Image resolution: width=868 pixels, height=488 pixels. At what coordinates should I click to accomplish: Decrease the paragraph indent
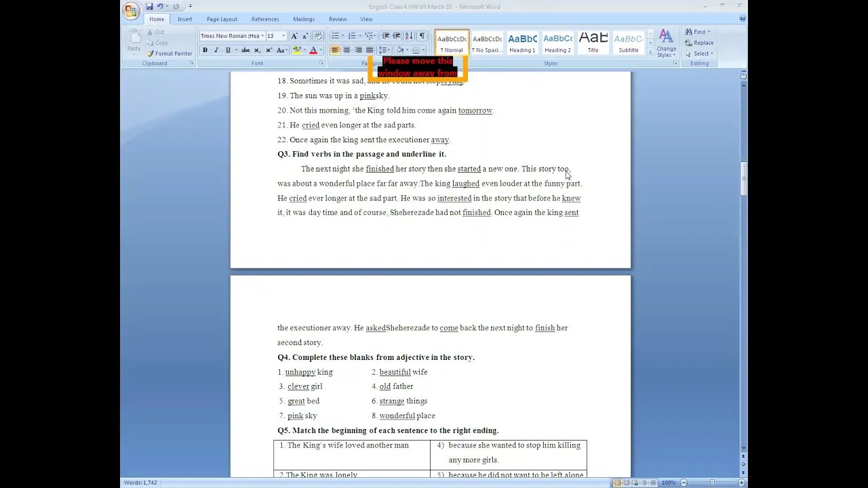[385, 36]
